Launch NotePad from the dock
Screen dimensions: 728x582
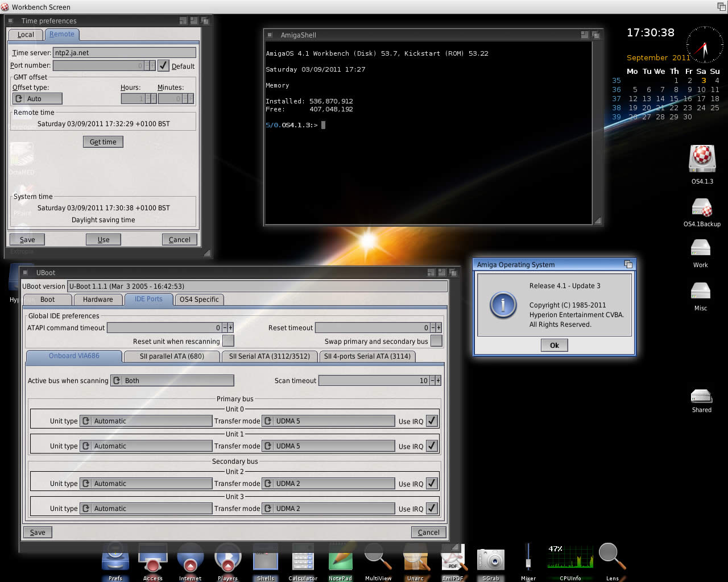pos(340,558)
